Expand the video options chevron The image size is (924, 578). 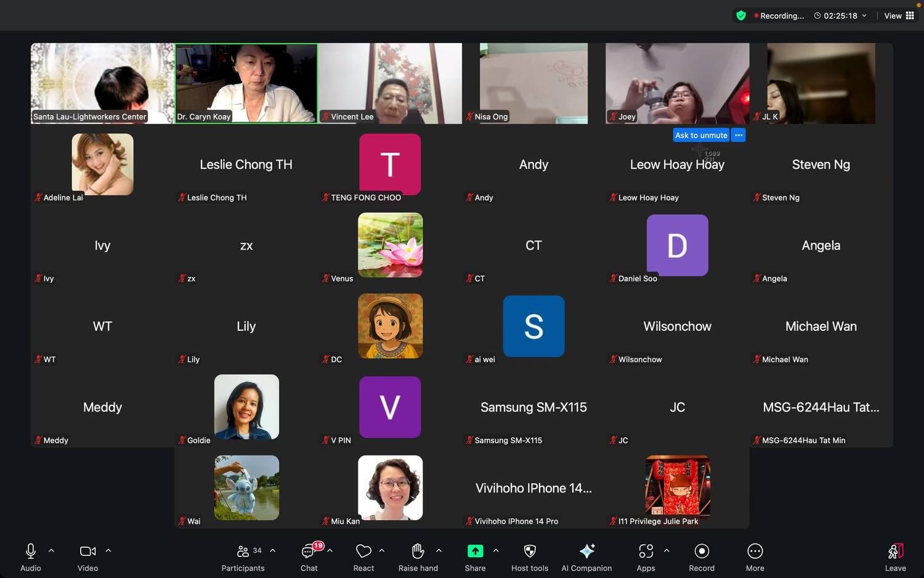click(x=108, y=550)
